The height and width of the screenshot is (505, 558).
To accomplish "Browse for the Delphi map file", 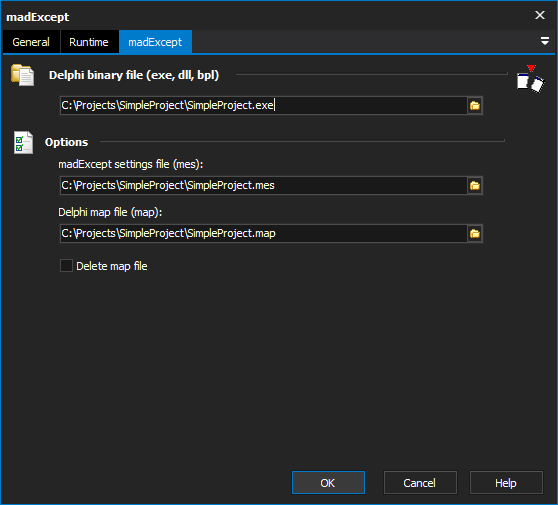I will [x=475, y=233].
